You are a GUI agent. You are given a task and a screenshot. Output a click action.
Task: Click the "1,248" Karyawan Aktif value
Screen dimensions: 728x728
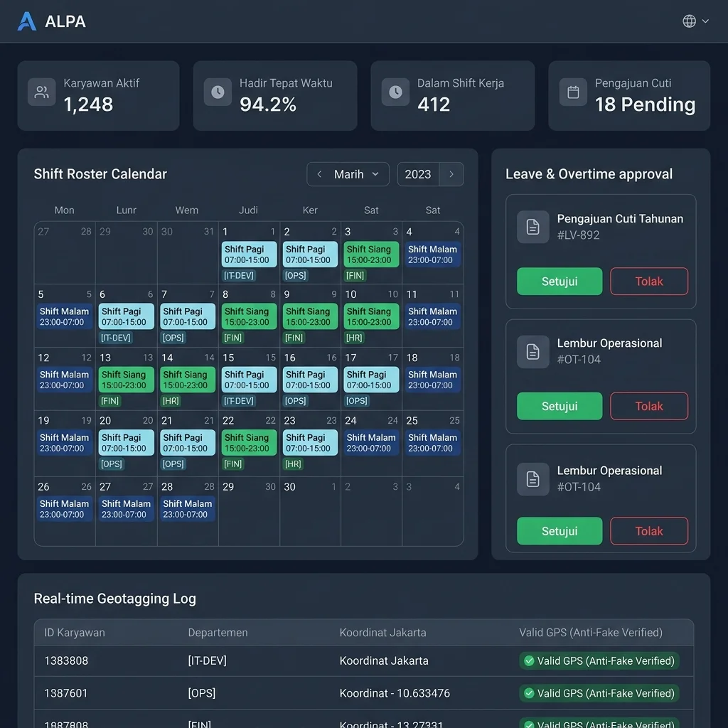point(88,105)
